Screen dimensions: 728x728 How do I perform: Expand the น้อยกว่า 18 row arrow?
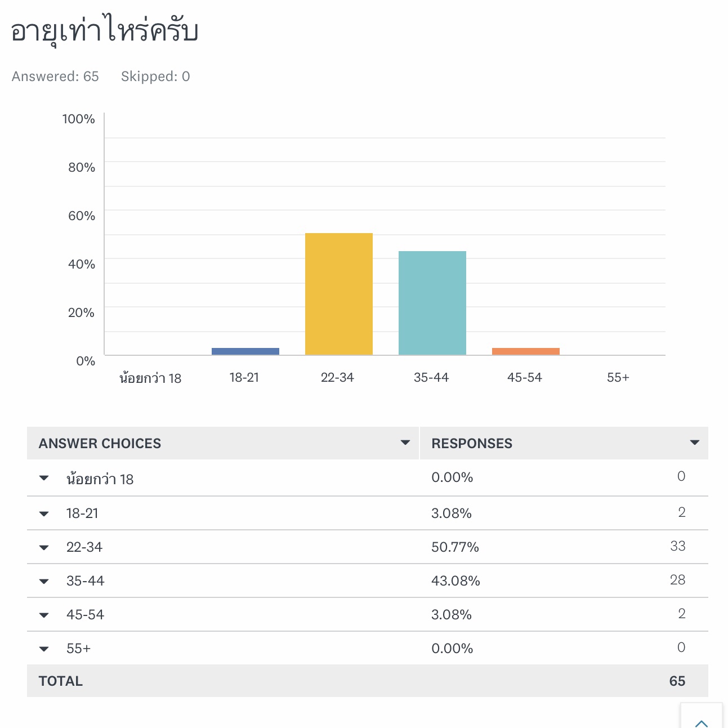(44, 479)
